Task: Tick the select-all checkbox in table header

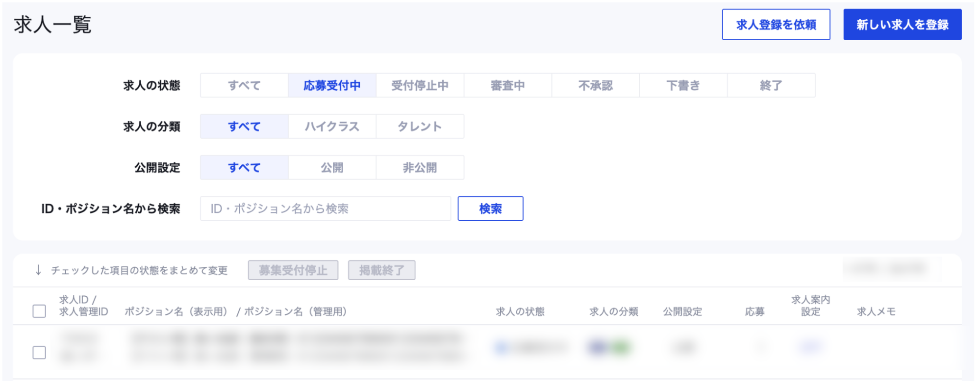Action: point(39,311)
